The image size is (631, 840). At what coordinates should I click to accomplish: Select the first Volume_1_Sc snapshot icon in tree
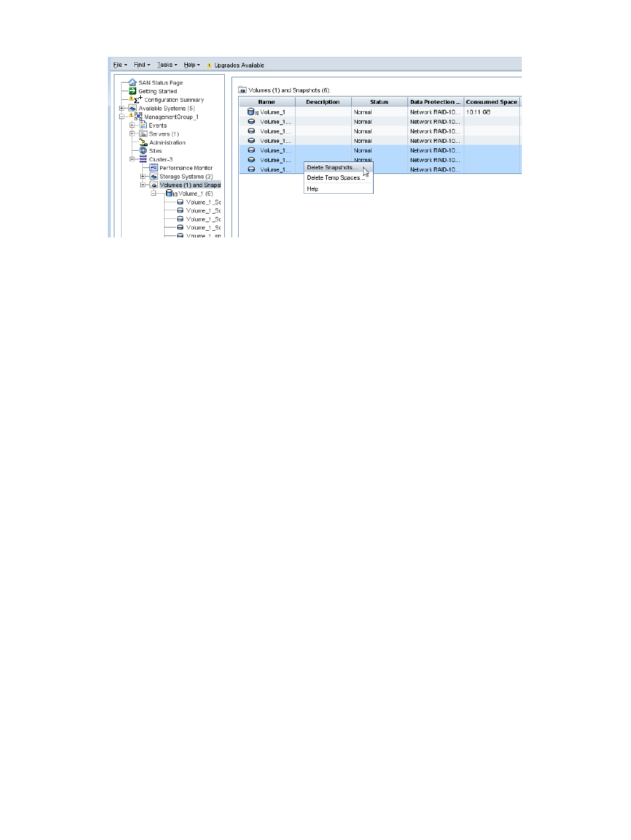tap(180, 202)
